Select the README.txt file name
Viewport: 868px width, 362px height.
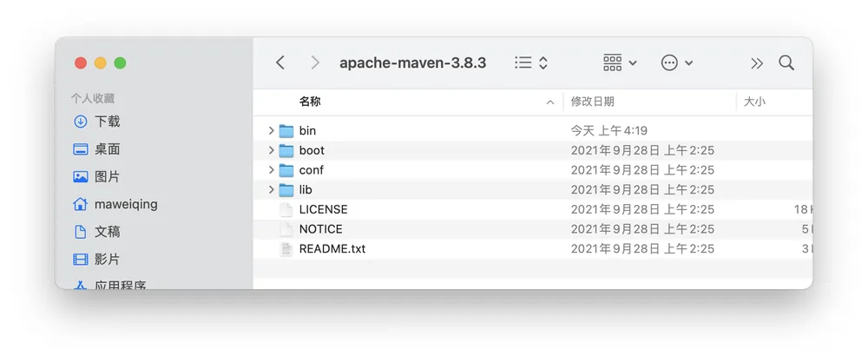point(332,249)
